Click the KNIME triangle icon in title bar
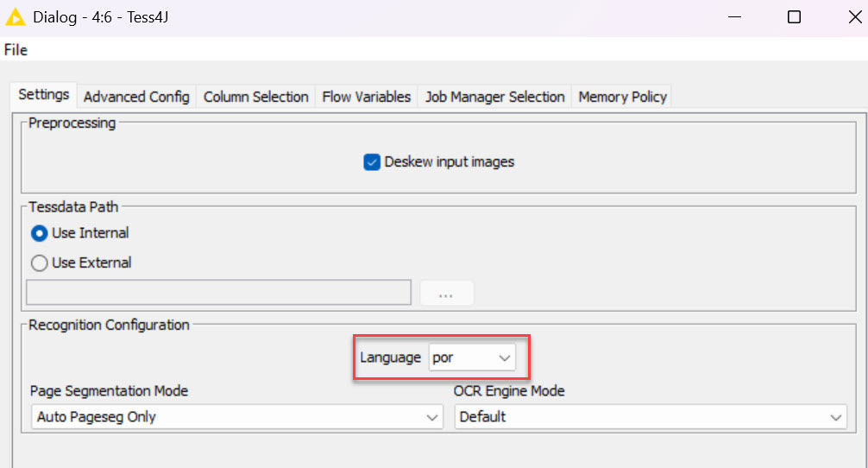Image resolution: width=868 pixels, height=468 pixels. click(16, 17)
